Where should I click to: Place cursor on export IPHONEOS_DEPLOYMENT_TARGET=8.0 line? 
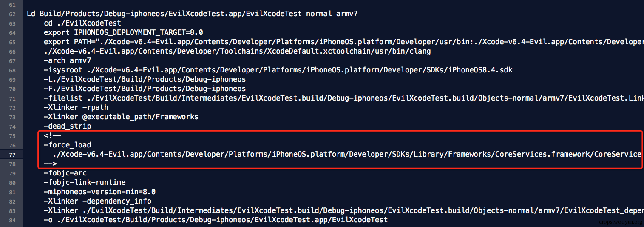(x=123, y=33)
